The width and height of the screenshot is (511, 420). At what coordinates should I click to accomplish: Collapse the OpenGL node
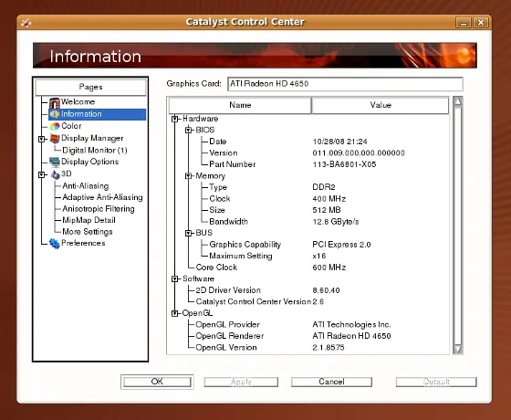(174, 314)
